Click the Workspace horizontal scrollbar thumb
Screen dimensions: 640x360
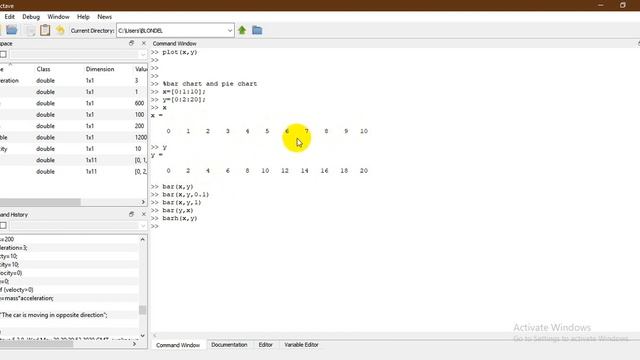(x=40, y=202)
